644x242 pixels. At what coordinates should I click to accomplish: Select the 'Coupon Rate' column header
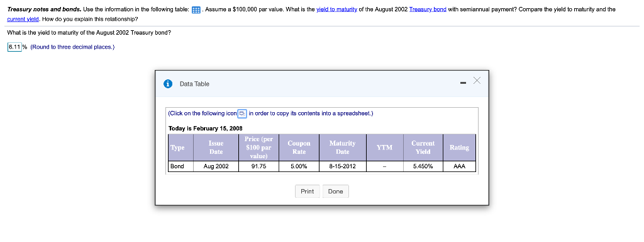pyautogui.click(x=299, y=147)
